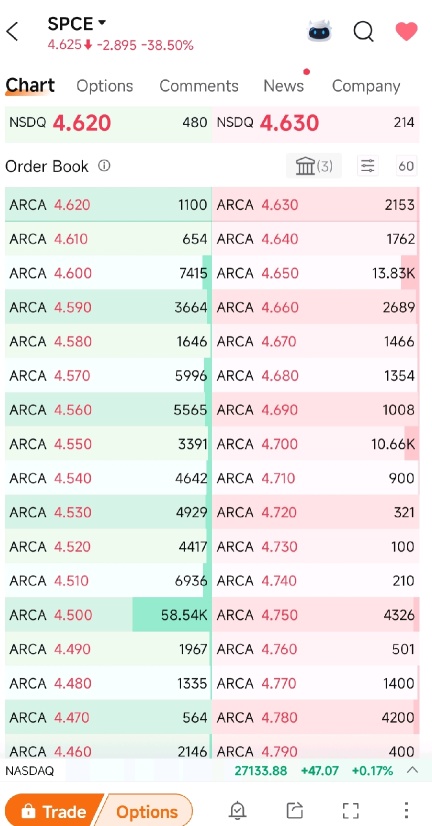Tap the back arrow icon

pos(13,32)
